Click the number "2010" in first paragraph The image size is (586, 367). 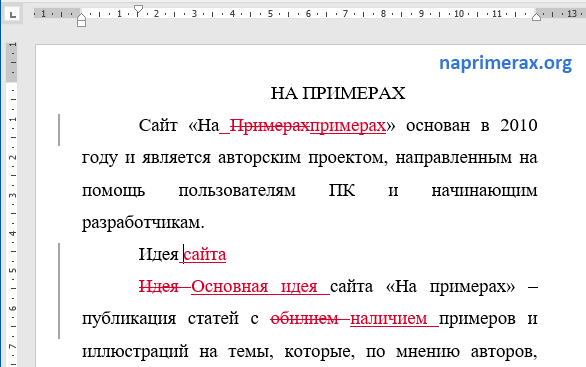(519, 126)
